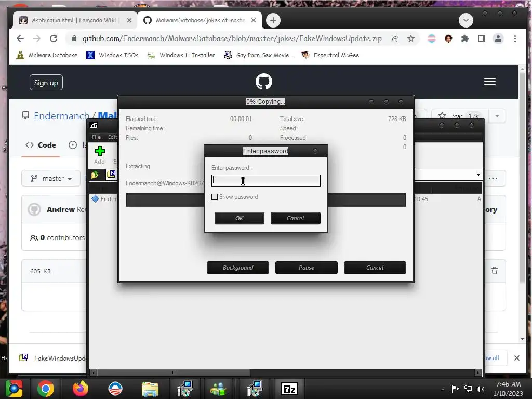Image resolution: width=532 pixels, height=399 pixels.
Task: Select the Code tab on GitHub
Action: [41, 145]
